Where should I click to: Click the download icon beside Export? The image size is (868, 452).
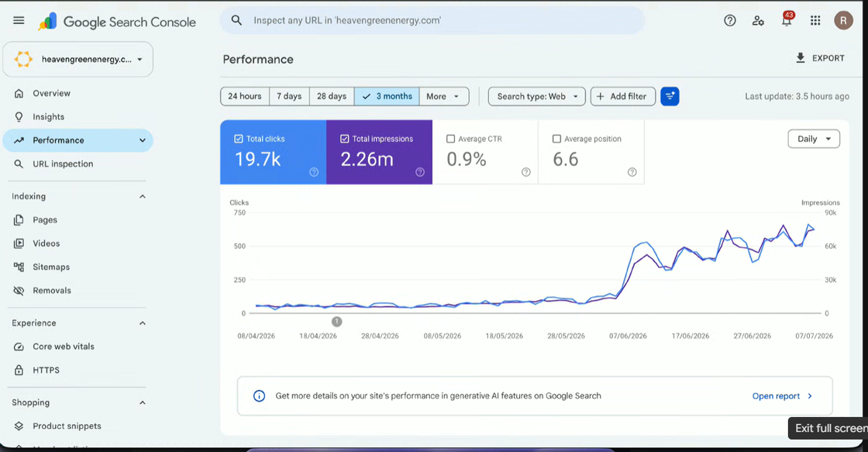(x=800, y=57)
